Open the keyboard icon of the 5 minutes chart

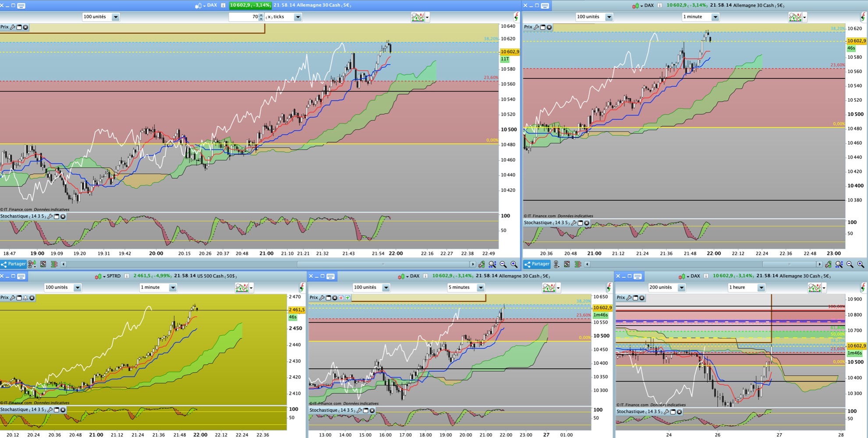pyautogui.click(x=331, y=276)
